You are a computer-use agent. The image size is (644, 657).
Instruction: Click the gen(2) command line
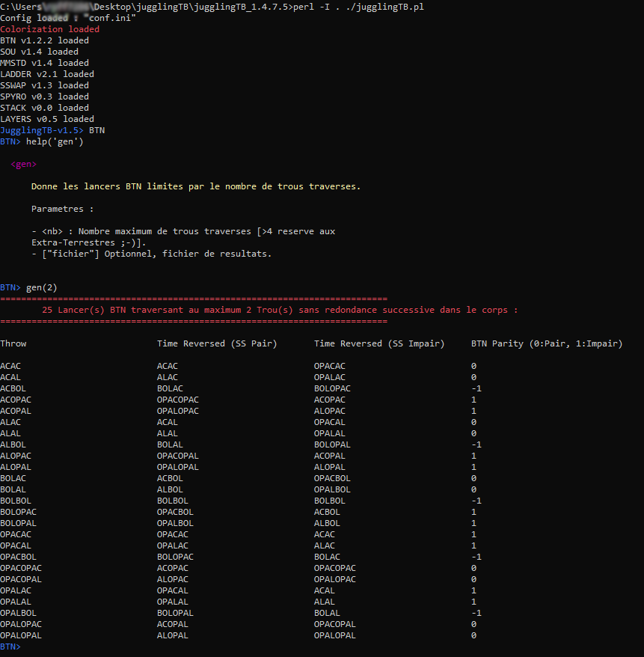41,287
